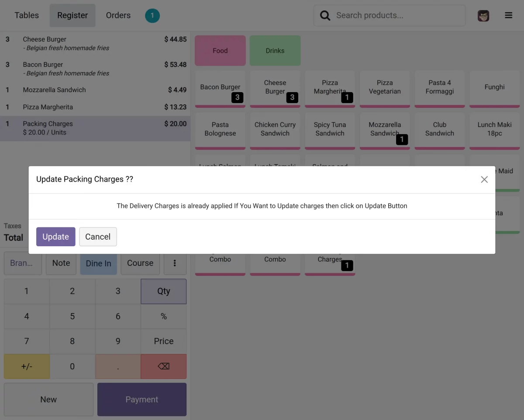Add a Bacon Burger product
524x420 pixels.
[220, 88]
